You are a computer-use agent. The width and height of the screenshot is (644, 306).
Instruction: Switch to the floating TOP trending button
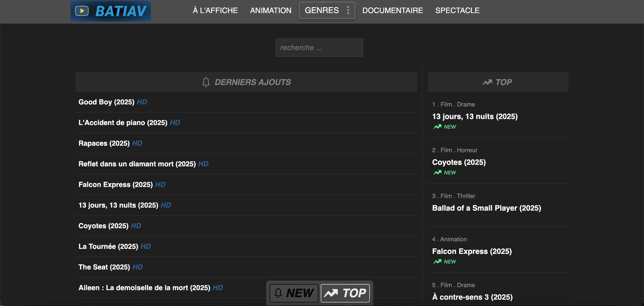[345, 293]
